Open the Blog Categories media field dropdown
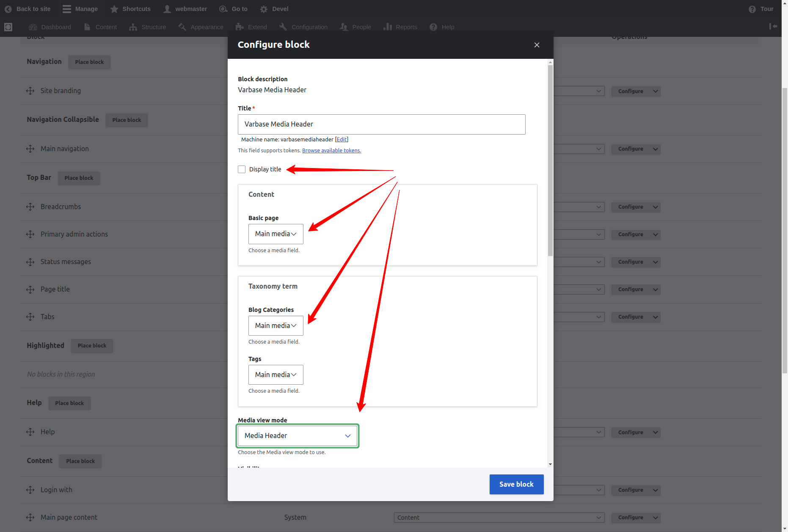 coord(276,325)
